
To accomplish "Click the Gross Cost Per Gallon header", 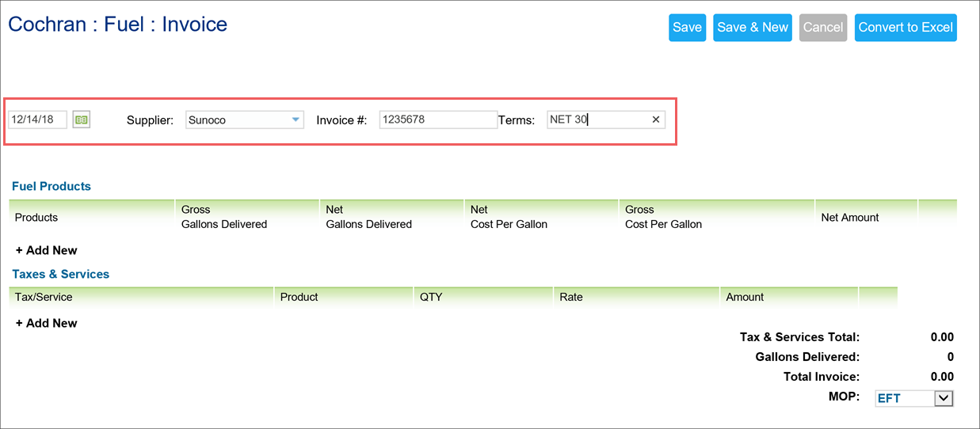I will [663, 217].
